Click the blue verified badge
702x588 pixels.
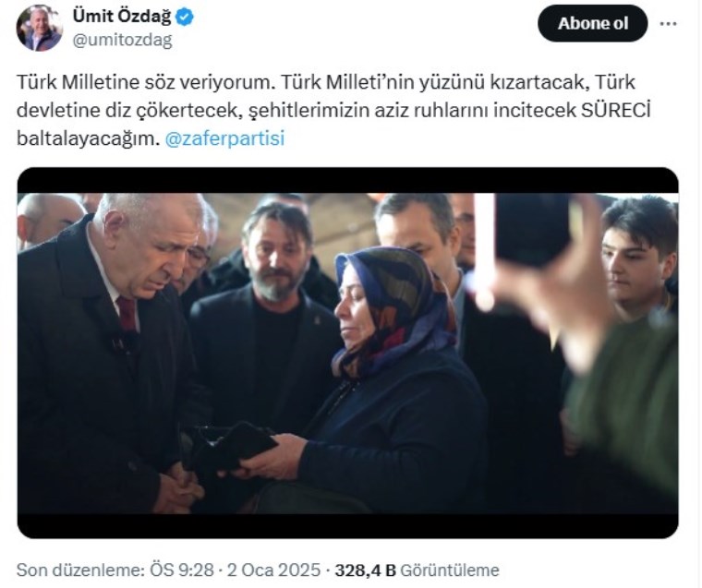point(185,17)
